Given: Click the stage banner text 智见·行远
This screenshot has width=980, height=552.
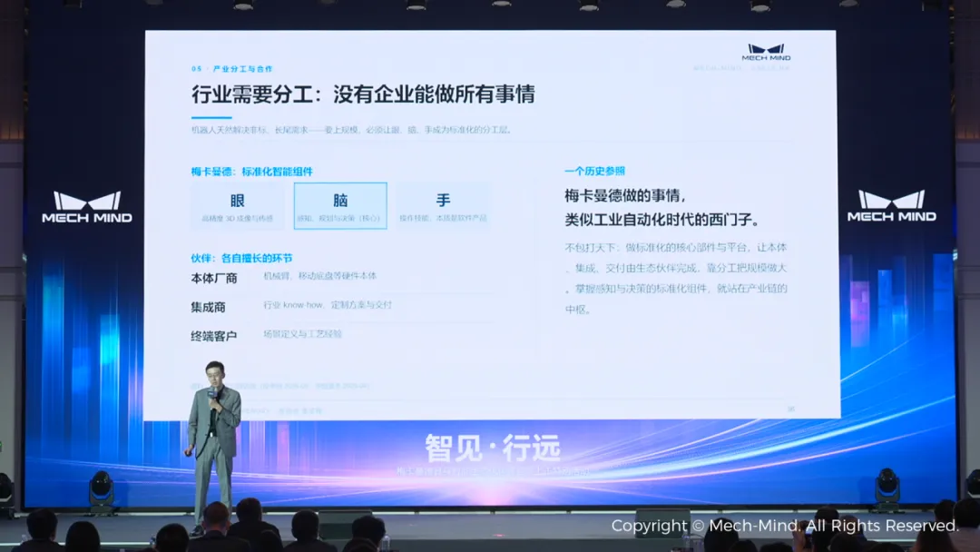Looking at the screenshot, I should (x=493, y=448).
